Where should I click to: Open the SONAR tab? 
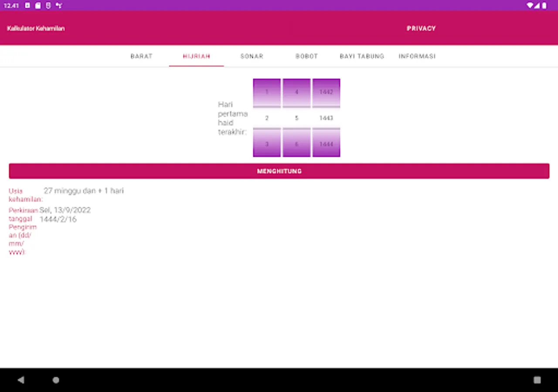tap(252, 56)
